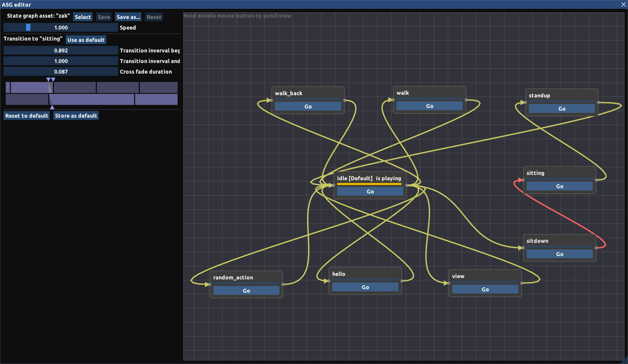Click the input pin of the standup node
This screenshot has height=364, width=628.
click(x=526, y=102)
